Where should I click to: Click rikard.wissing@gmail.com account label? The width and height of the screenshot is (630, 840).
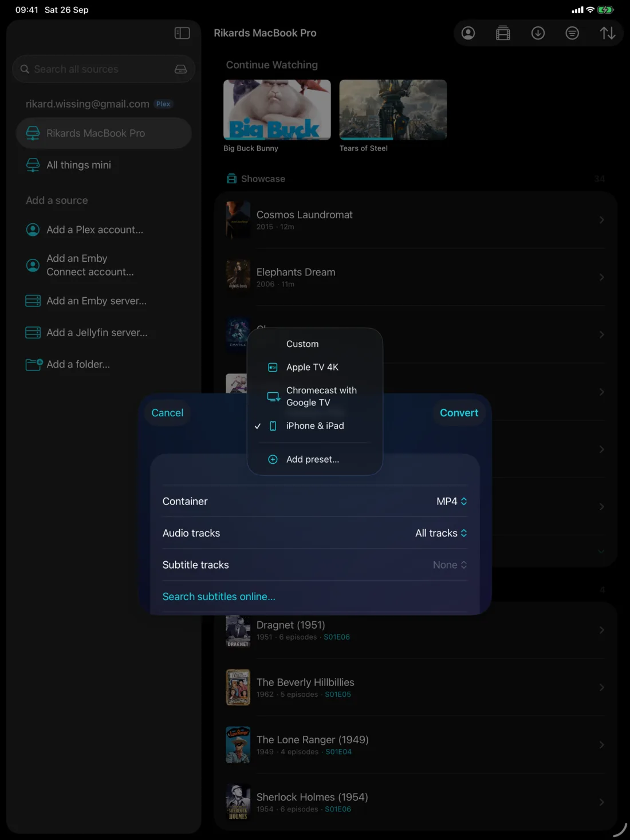87,104
